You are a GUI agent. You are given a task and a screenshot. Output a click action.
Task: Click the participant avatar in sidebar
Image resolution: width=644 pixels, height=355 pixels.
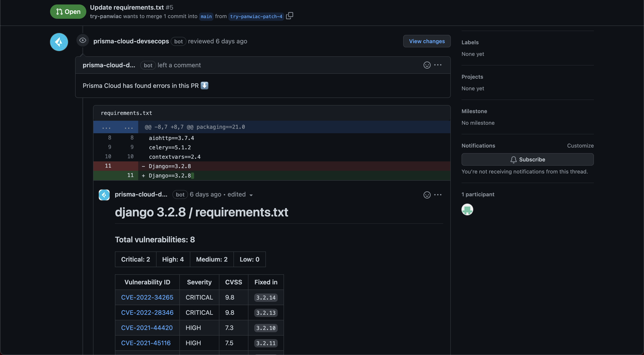click(x=467, y=209)
